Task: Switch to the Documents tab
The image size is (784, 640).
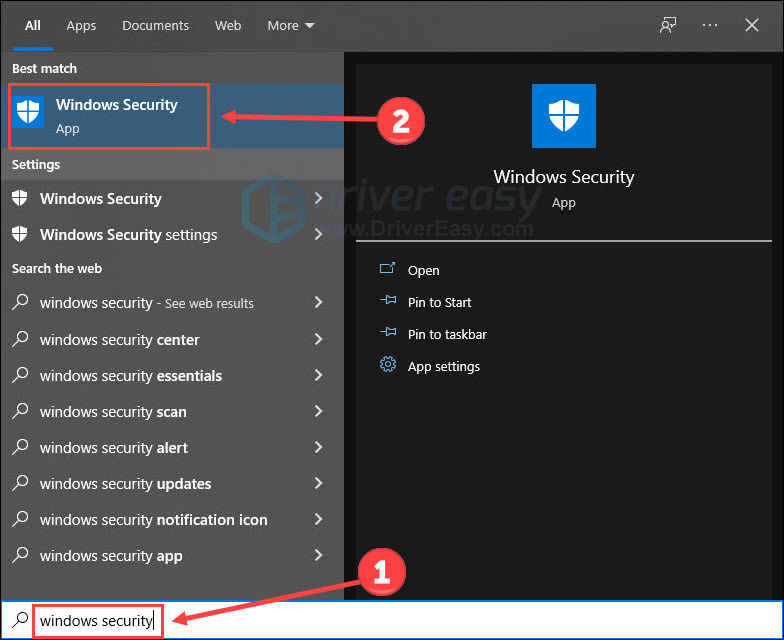Action: (155, 26)
